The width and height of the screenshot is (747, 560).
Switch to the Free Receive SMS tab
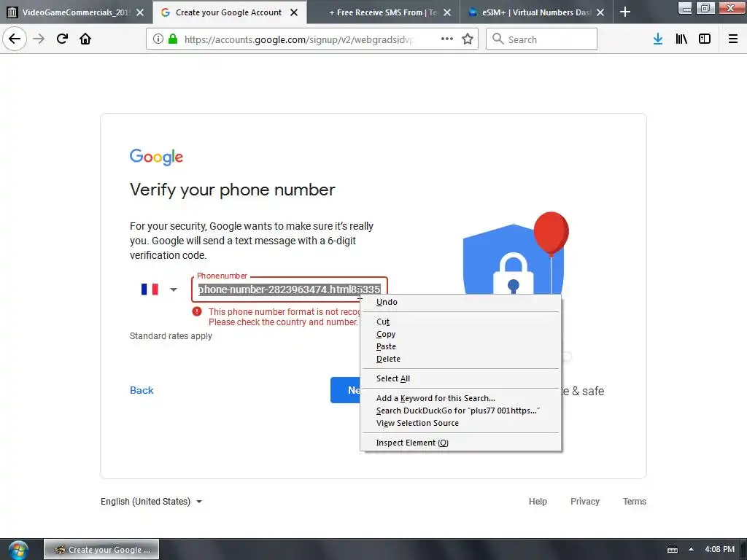pos(384,12)
